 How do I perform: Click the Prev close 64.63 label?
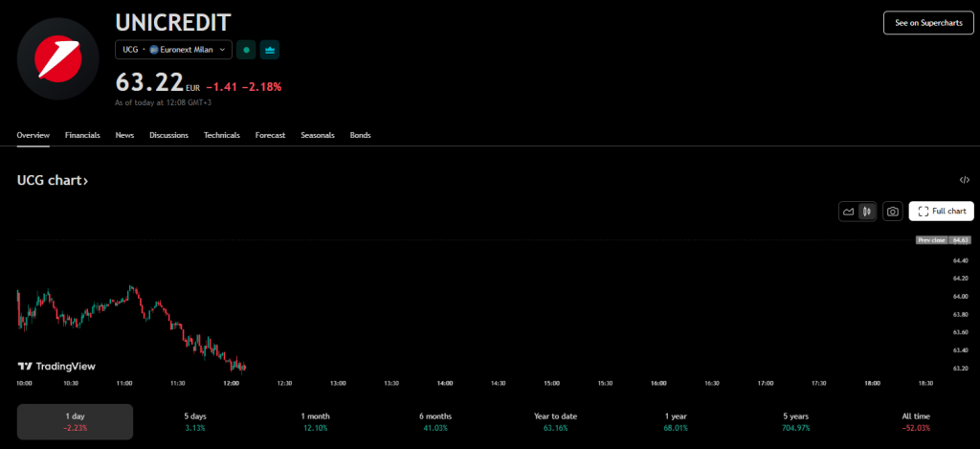point(944,240)
